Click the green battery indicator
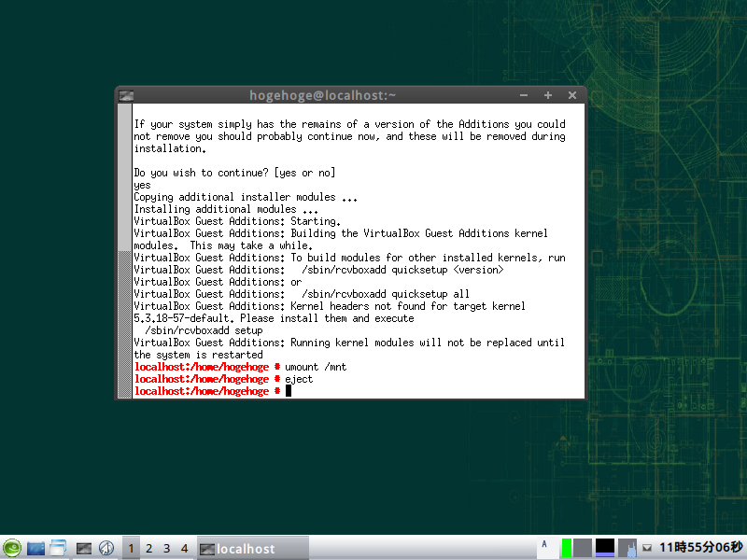This screenshot has width=747, height=560. [x=567, y=548]
